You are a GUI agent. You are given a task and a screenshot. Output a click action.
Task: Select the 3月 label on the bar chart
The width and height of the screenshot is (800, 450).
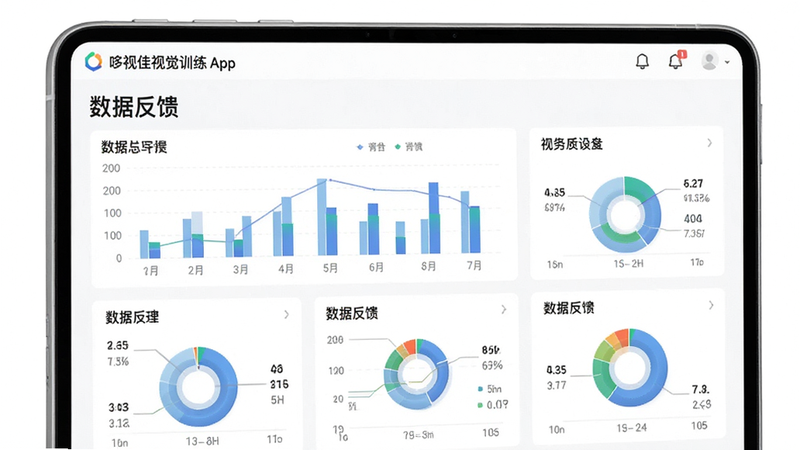click(x=240, y=269)
